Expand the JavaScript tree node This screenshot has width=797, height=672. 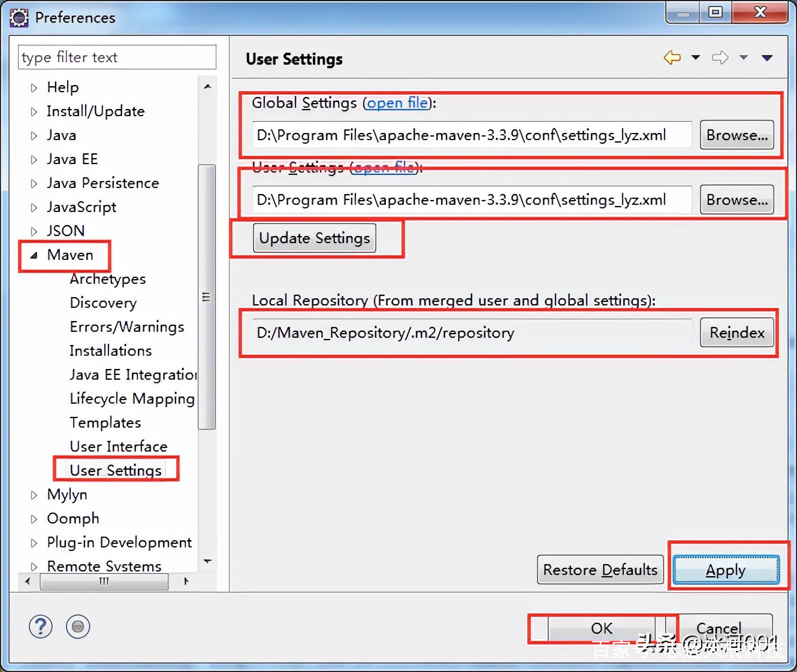(x=34, y=207)
